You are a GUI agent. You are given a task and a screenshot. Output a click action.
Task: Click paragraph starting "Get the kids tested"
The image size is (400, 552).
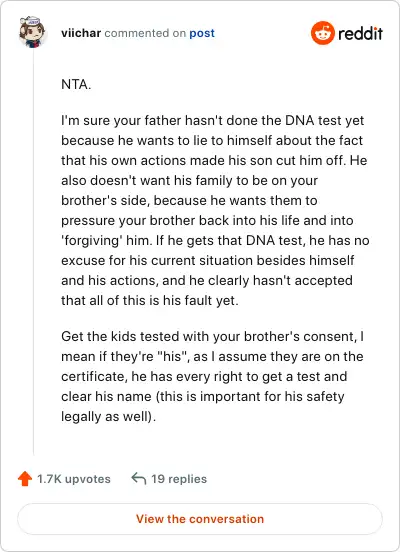[x=212, y=376]
